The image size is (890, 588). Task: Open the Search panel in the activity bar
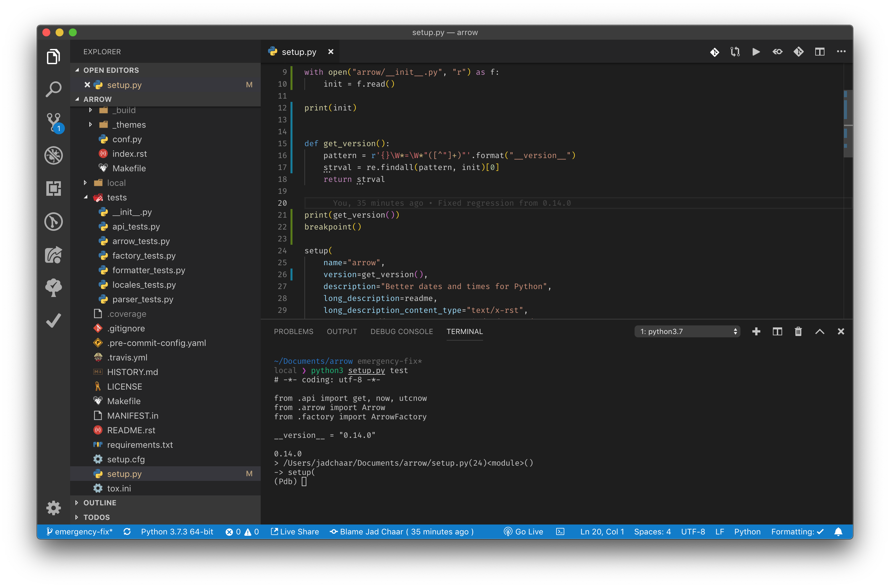(54, 89)
